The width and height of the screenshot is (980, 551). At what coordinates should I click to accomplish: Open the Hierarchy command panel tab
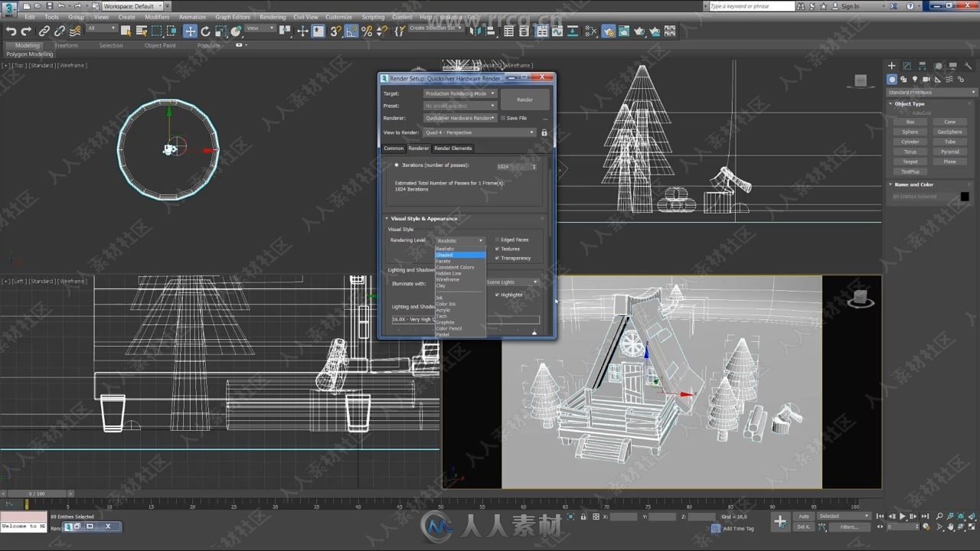click(923, 66)
